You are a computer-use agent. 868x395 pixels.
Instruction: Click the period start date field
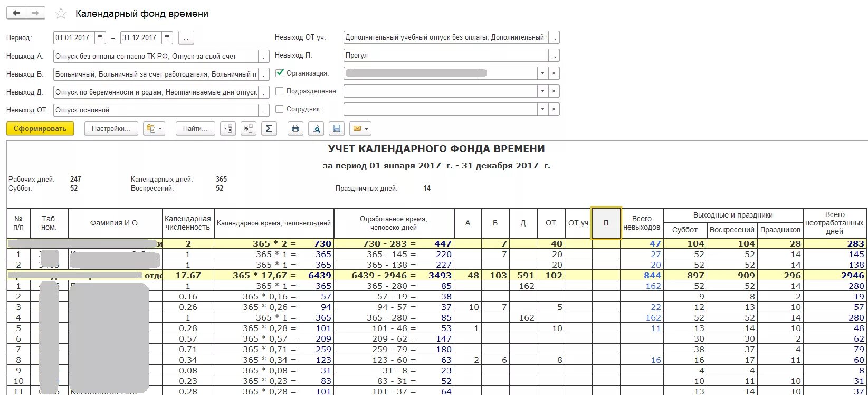click(74, 37)
